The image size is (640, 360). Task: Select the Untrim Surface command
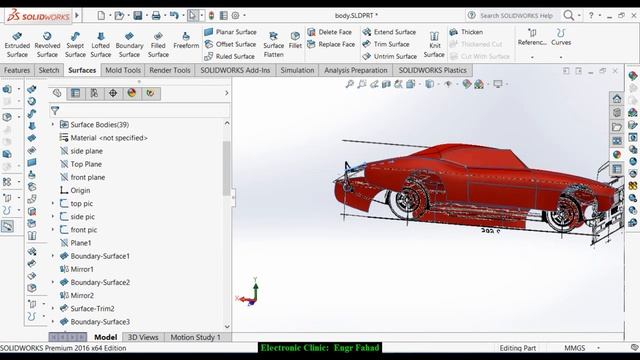click(x=390, y=56)
